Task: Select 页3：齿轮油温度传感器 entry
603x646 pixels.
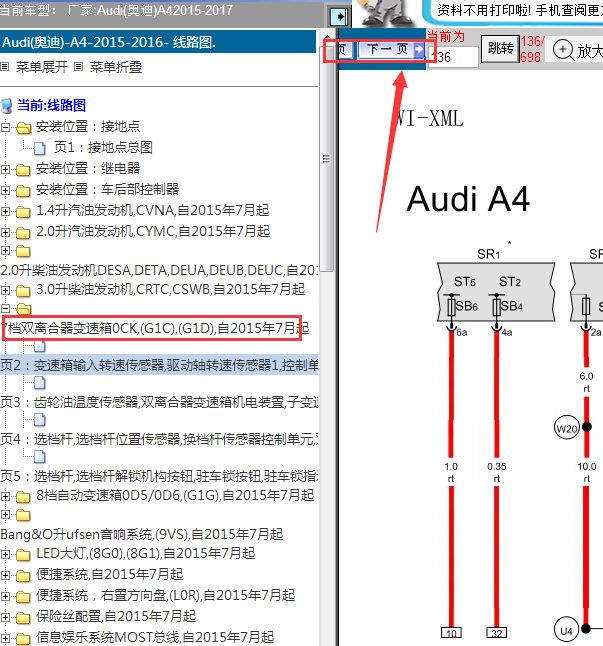Action: click(159, 402)
